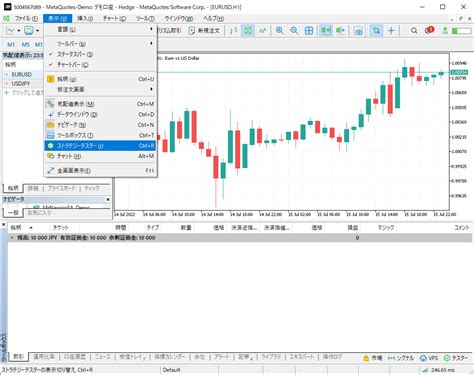Click the VPS link in status area
Image resolution: width=474 pixels, height=375 pixels.
coord(429,358)
